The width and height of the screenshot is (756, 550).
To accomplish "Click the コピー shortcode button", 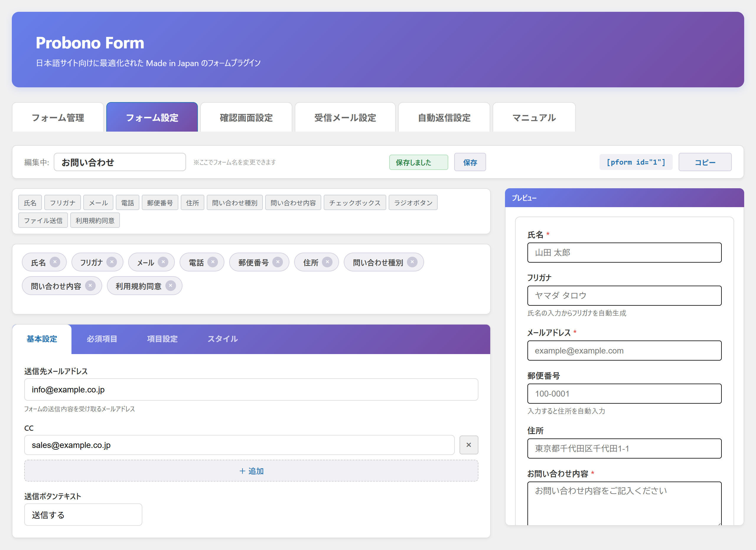I will pos(705,162).
